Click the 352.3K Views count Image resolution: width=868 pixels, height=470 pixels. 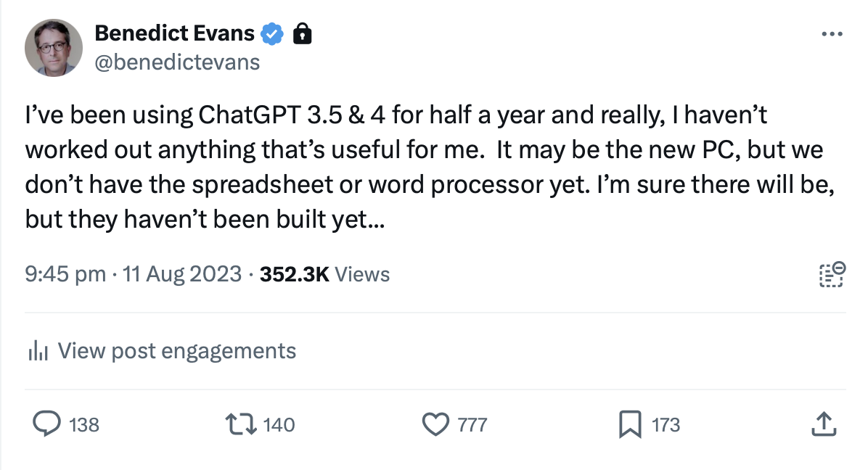click(324, 274)
